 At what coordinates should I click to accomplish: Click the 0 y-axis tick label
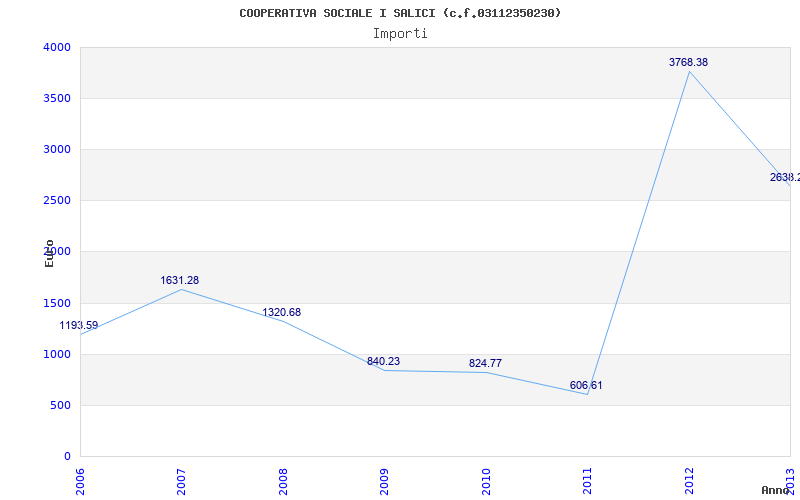67,457
